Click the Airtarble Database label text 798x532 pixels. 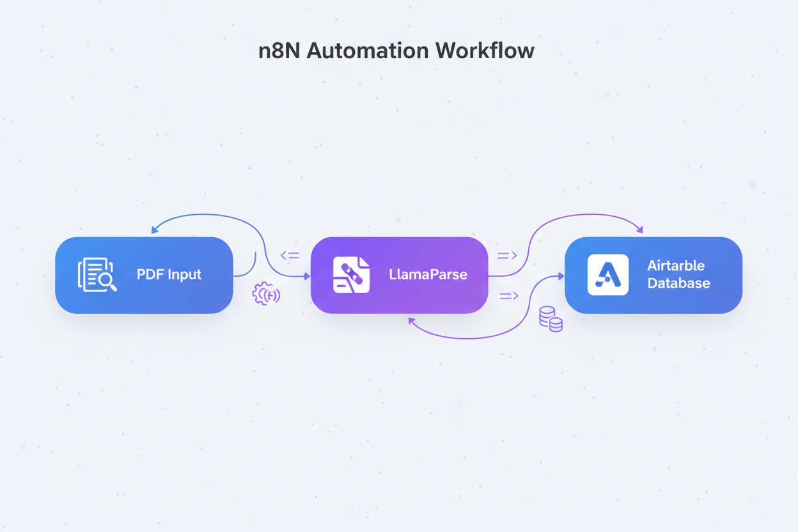tap(678, 274)
